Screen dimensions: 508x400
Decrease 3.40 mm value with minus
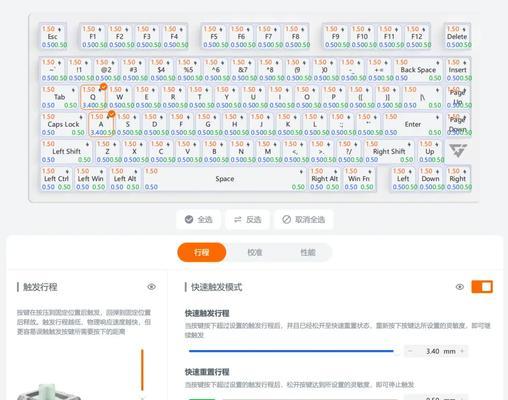(410, 351)
